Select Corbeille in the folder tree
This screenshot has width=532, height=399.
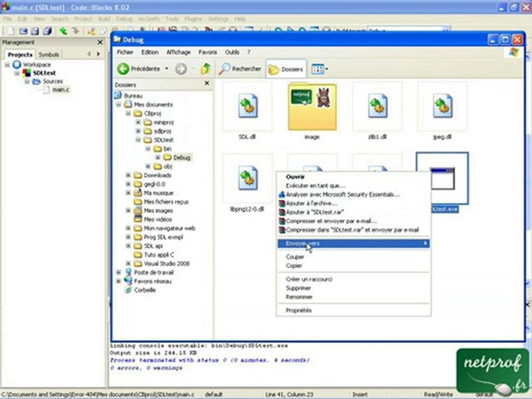145,290
